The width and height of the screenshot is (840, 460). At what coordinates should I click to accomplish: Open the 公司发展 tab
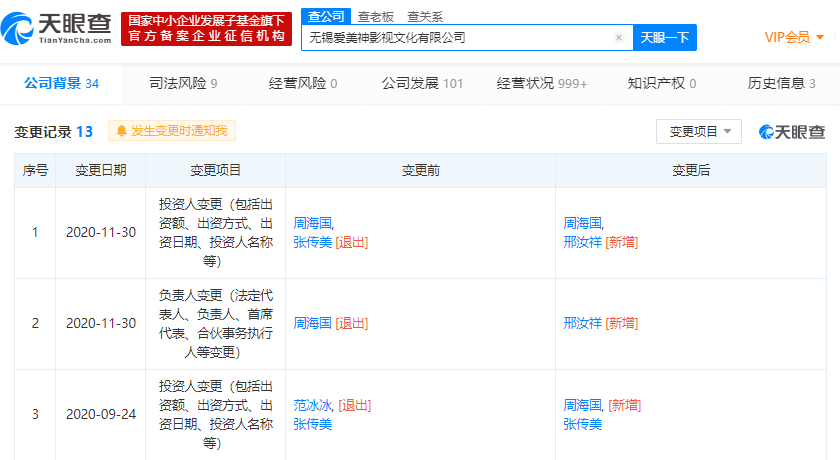click(x=422, y=83)
